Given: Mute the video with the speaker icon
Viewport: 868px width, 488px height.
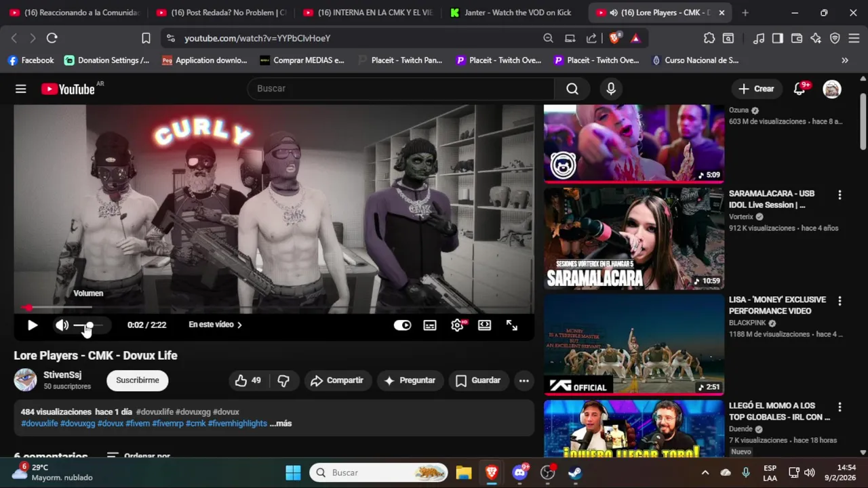Looking at the screenshot, I should (62, 325).
